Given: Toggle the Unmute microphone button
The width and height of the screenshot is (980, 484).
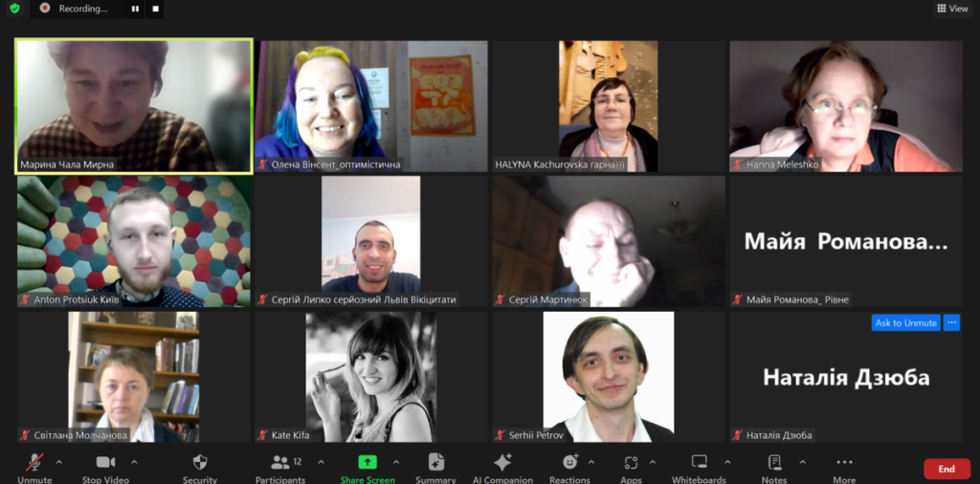Looking at the screenshot, I should tap(34, 462).
